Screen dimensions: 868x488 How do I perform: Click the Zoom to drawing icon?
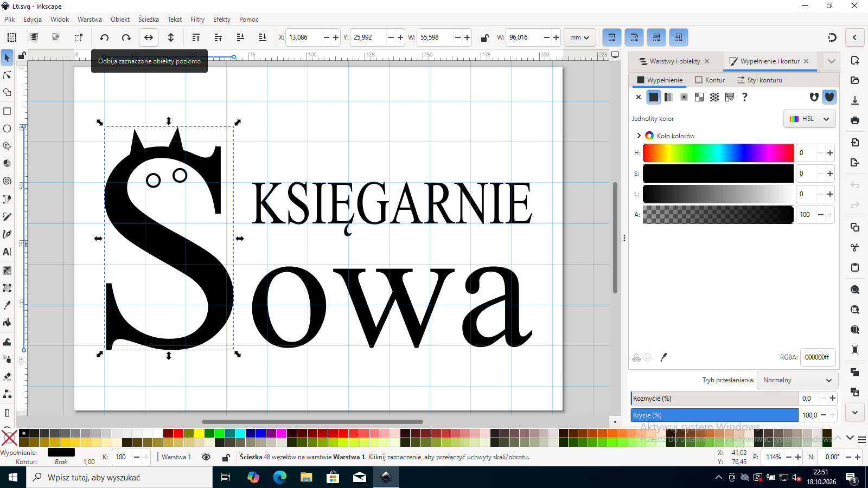tap(855, 310)
